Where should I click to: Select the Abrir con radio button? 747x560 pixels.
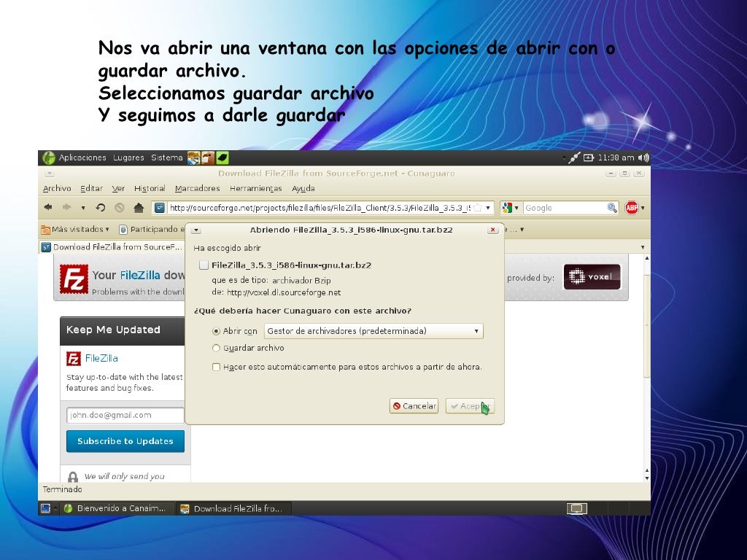(x=216, y=331)
